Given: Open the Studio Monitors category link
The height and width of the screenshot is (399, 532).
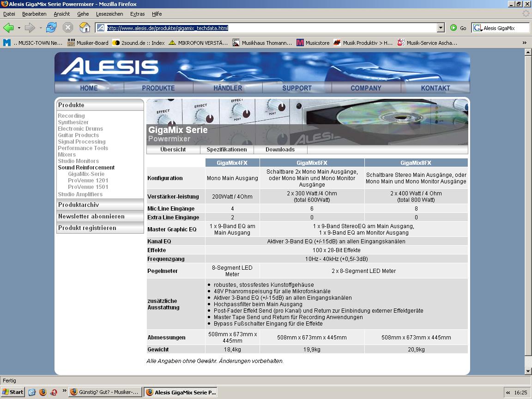Looking at the screenshot, I should coord(79,161).
